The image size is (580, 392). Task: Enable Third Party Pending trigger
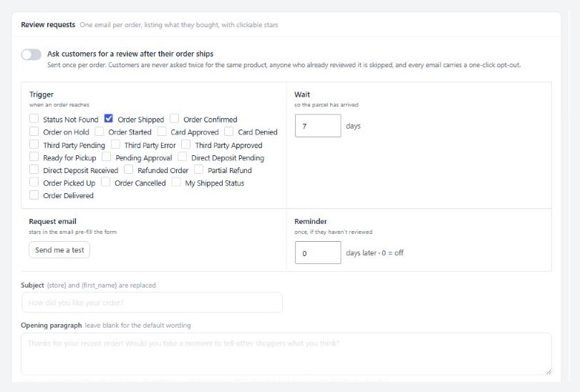point(34,144)
